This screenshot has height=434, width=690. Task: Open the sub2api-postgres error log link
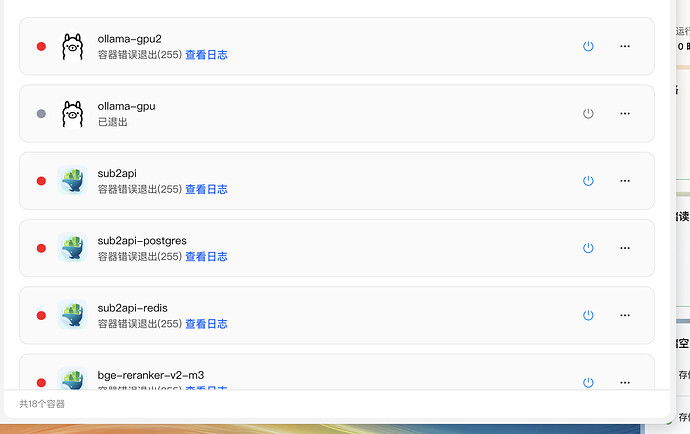(206, 257)
